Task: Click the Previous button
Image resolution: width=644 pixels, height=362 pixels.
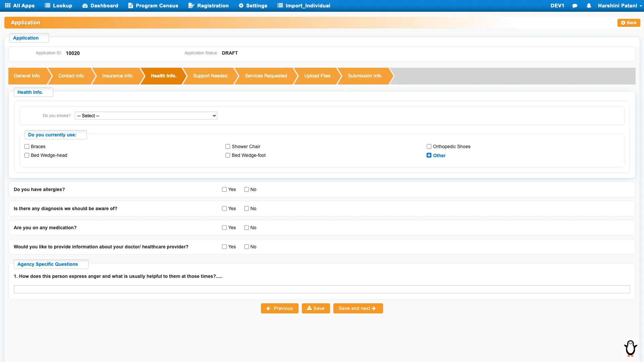Action: coord(279,308)
